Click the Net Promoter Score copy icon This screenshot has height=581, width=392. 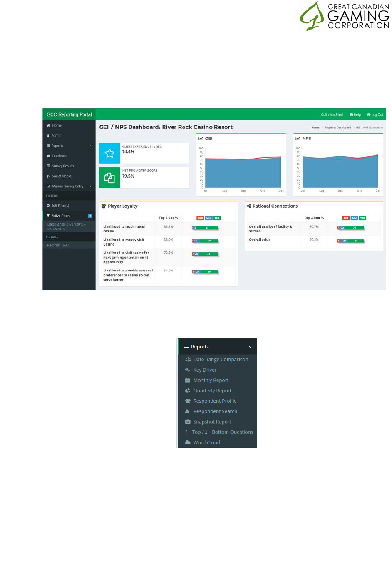coord(109,178)
